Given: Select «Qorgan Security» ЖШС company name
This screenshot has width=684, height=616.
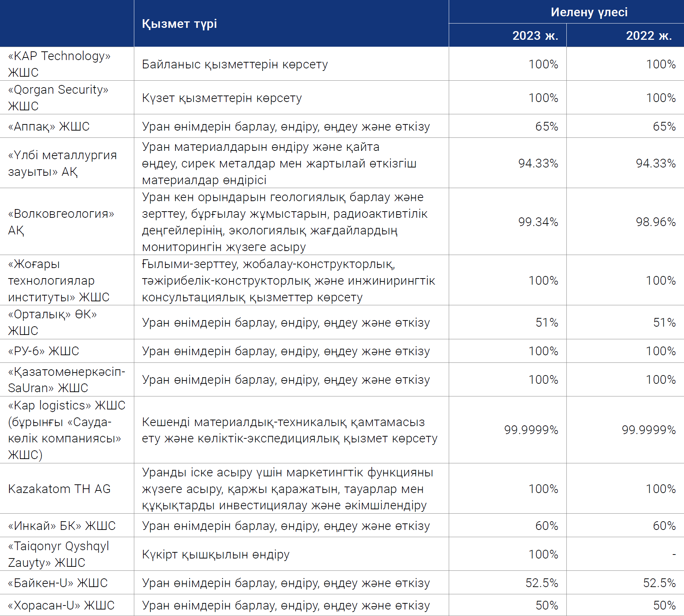Looking at the screenshot, I should tap(58, 98).
